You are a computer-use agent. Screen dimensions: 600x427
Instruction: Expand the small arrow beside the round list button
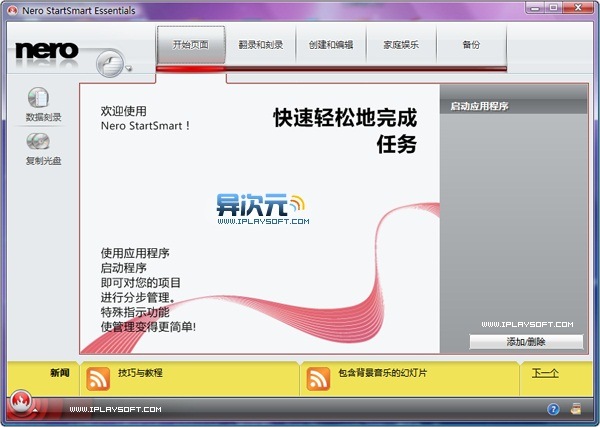point(129,68)
